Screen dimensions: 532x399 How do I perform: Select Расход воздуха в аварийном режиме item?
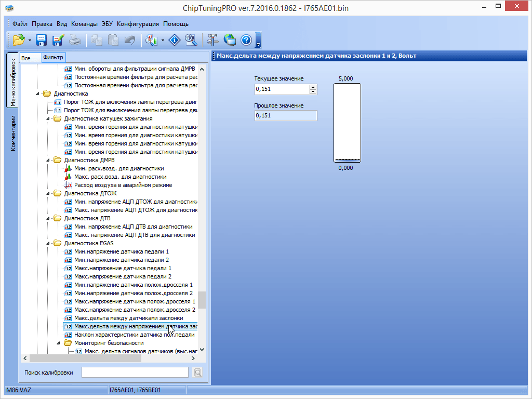coord(123,185)
